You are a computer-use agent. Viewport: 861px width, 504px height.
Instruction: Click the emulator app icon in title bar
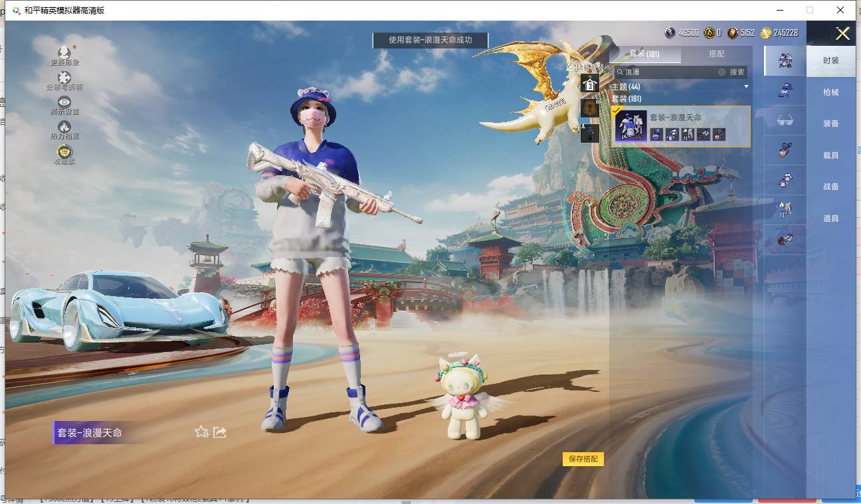15,10
